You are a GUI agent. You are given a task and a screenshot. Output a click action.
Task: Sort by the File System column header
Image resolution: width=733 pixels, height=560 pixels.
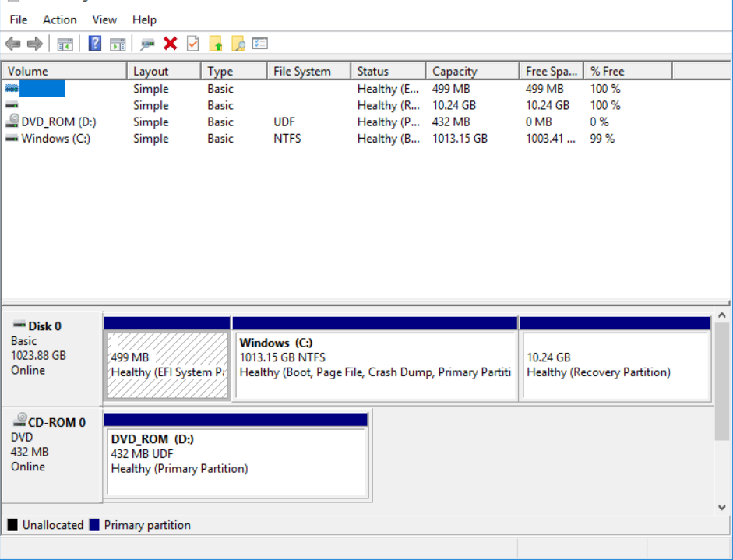pyautogui.click(x=302, y=71)
